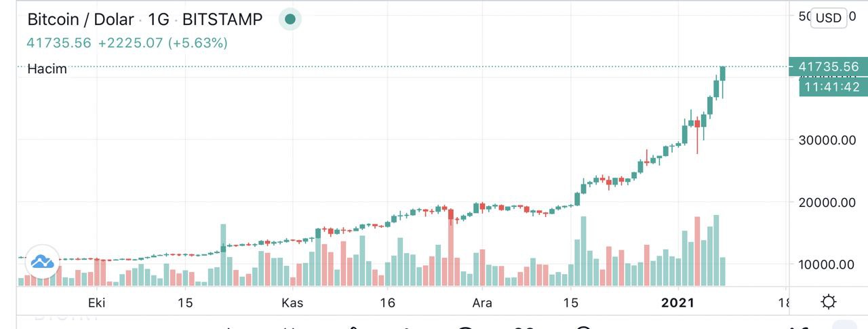Open chart settings gear icon
This screenshot has width=868, height=329.
coord(828,303)
